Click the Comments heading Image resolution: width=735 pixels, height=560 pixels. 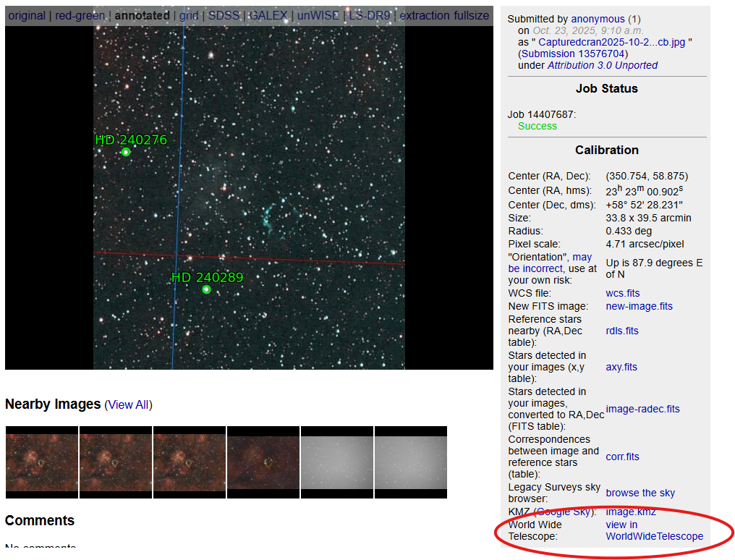pyautogui.click(x=40, y=521)
